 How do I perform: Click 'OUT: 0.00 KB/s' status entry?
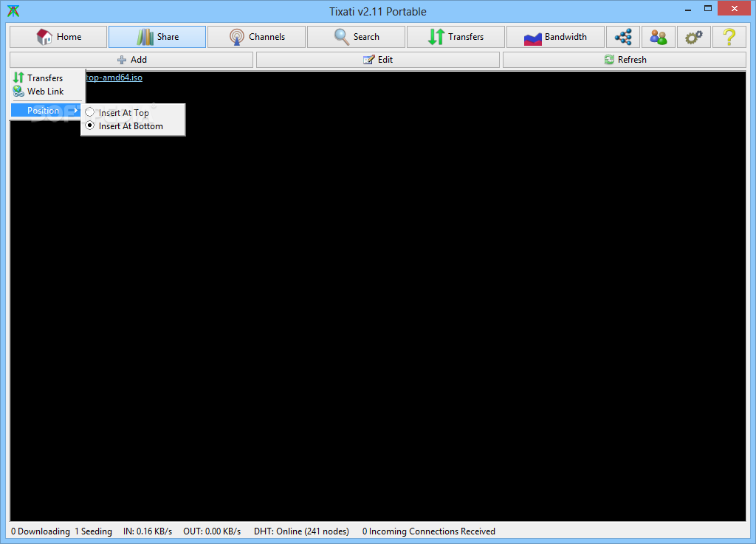pyautogui.click(x=212, y=531)
